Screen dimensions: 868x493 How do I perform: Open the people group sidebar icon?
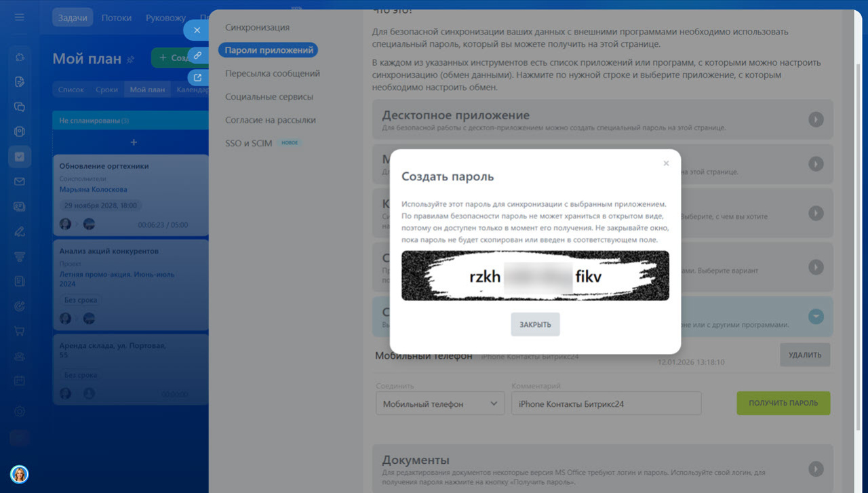(19, 356)
